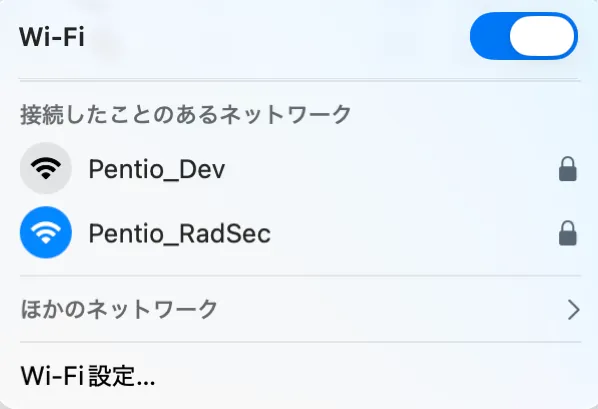Click the lock icon on Pentio_Dev row
The height and width of the screenshot is (409, 598).
567,169
